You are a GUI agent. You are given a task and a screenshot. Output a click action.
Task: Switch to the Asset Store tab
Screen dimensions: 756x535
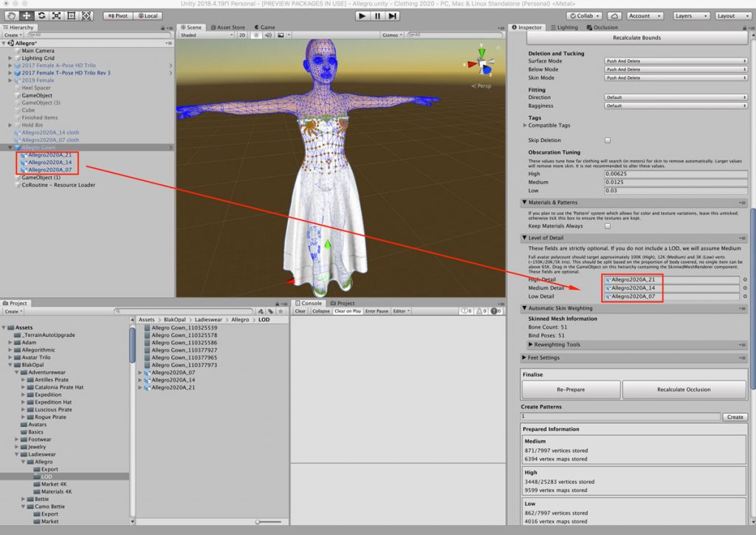coord(227,27)
